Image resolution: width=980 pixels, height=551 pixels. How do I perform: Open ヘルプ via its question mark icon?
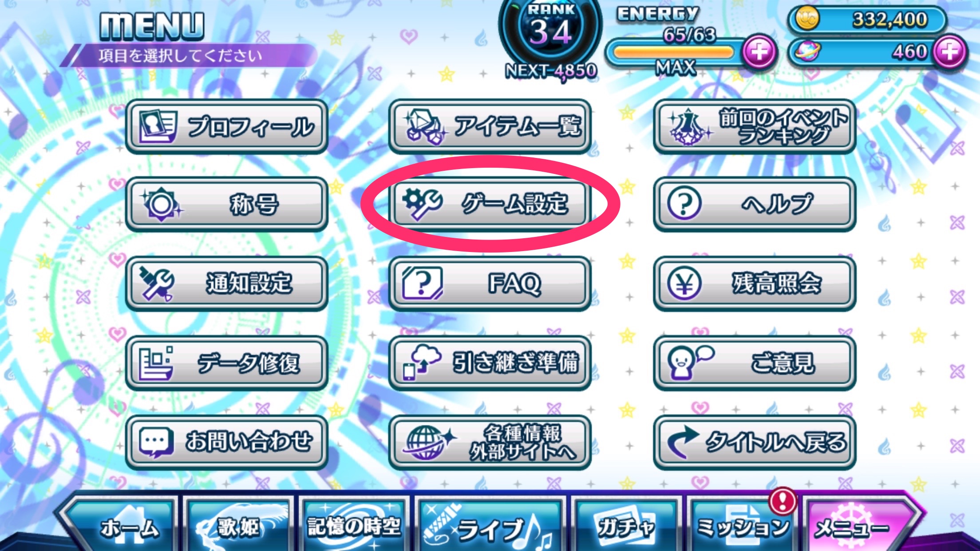point(684,204)
